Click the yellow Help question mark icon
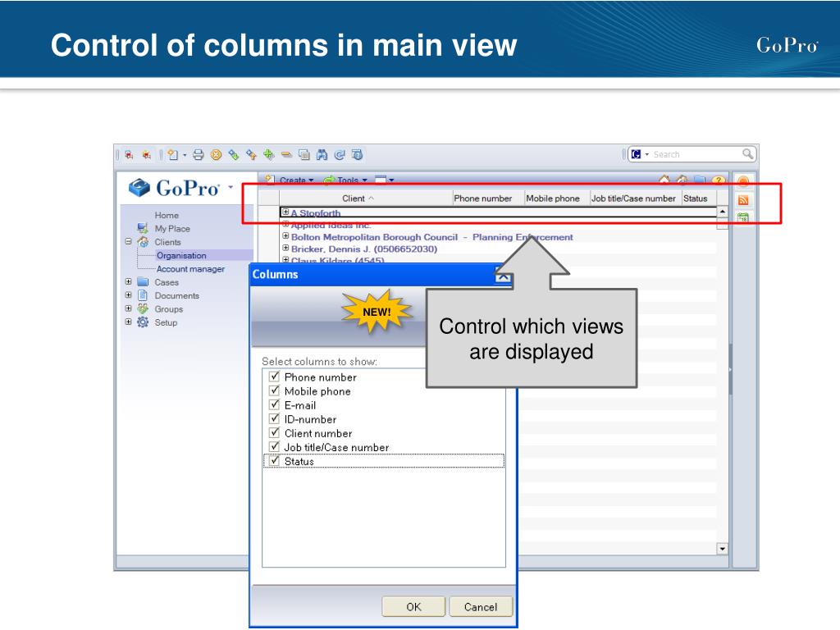This screenshot has width=840, height=630. (719, 180)
